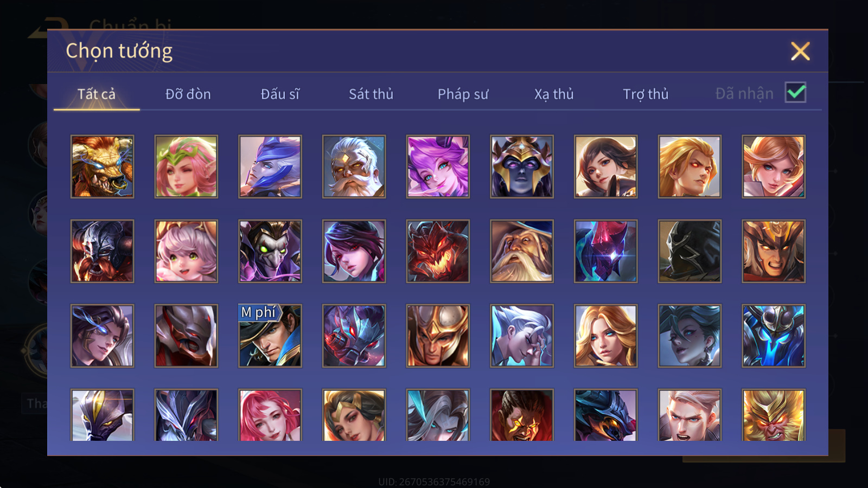The width and height of the screenshot is (868, 488).
Task: Select the white-haired man covering his face
Action: [x=522, y=336]
